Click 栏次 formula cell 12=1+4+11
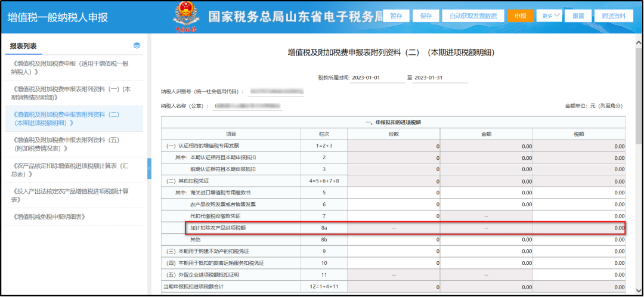 coord(324,286)
